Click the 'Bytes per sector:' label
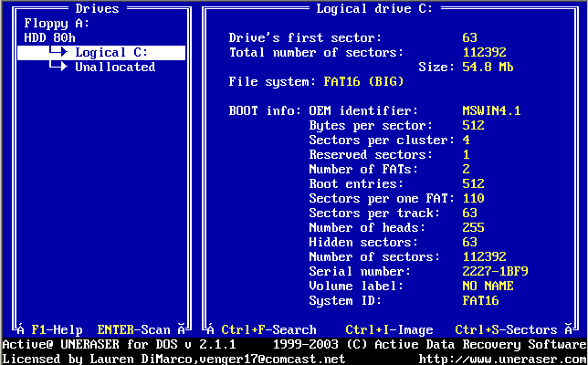 point(371,126)
